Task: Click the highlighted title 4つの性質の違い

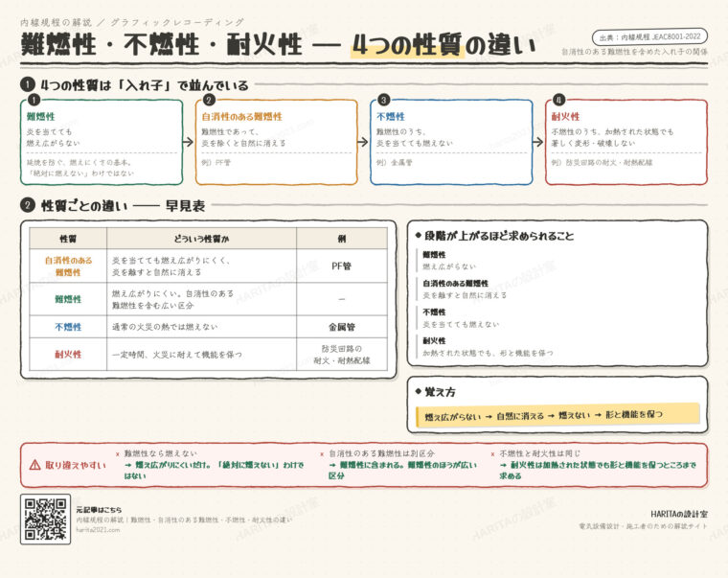Action: [444, 45]
